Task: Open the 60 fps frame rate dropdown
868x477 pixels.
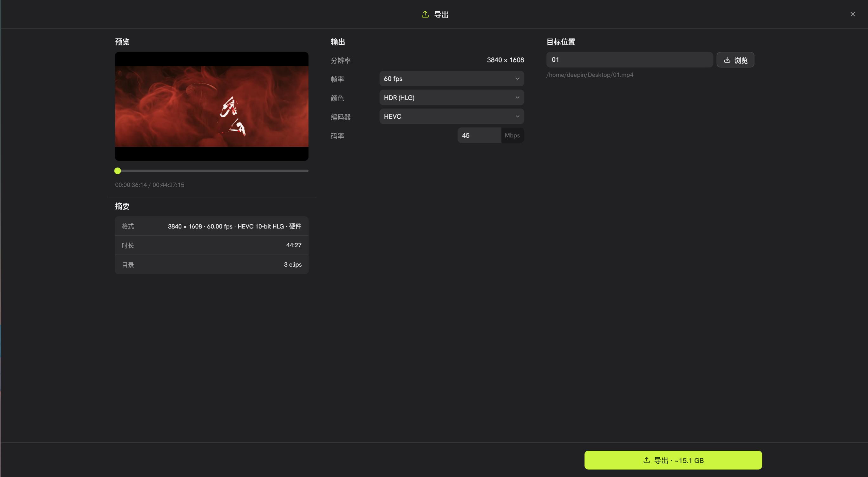Action: pyautogui.click(x=452, y=78)
